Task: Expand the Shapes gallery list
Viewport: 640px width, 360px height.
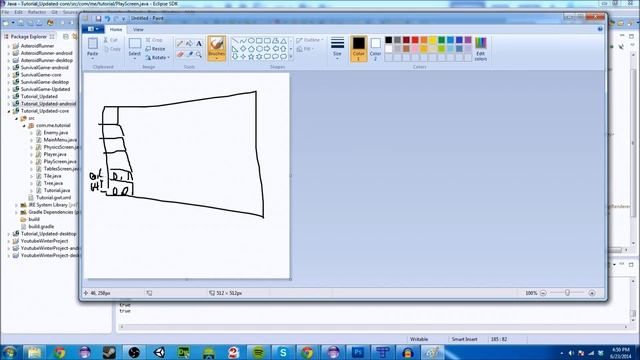Action: [x=291, y=57]
